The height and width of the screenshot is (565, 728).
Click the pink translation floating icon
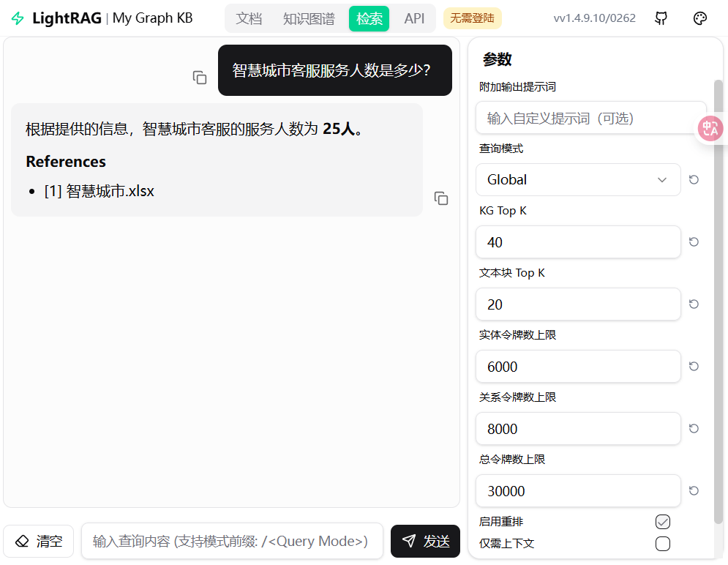710,129
